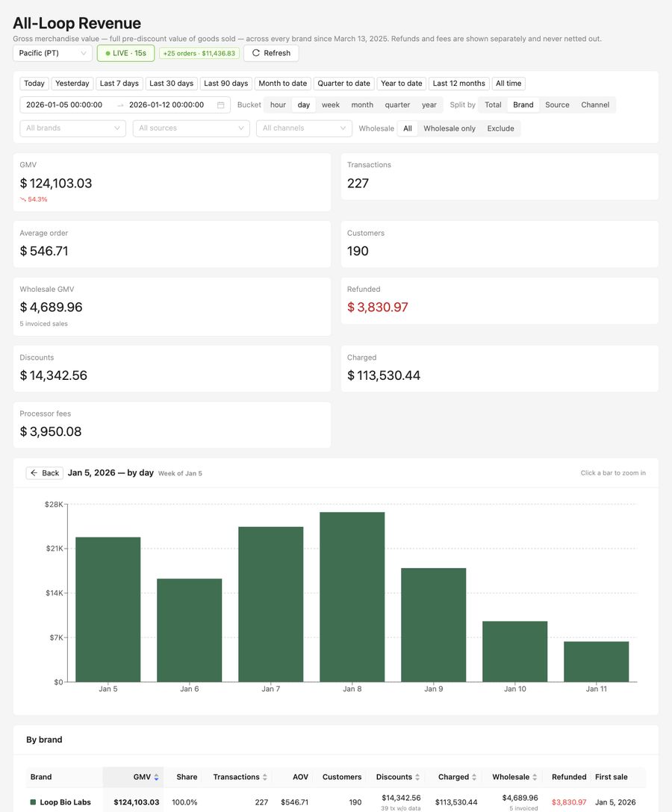Viewport: 672px width, 812px height.
Task: Click the Jan 10 bar in chart
Action: point(515,652)
